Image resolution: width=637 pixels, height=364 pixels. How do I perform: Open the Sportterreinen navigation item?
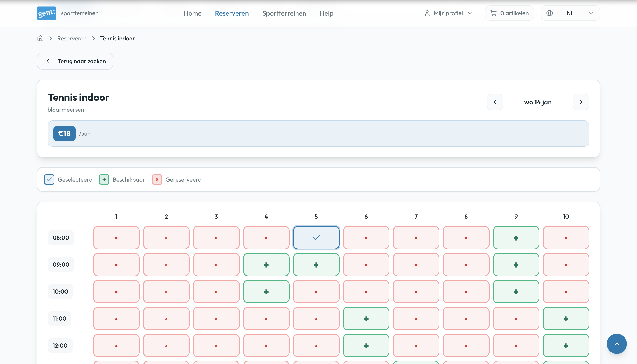click(284, 13)
